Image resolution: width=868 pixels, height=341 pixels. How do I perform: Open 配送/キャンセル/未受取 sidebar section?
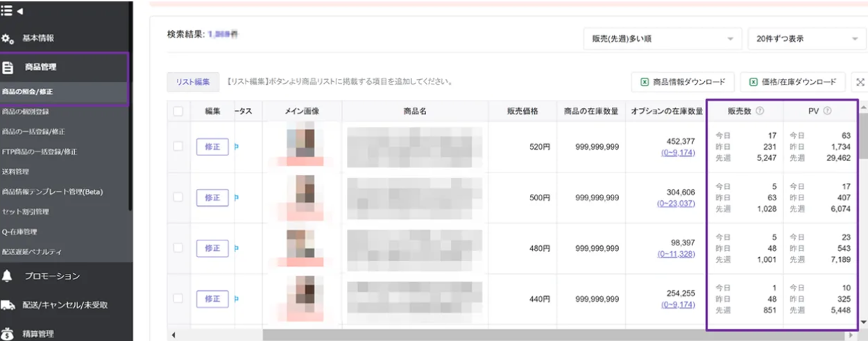pos(66,304)
